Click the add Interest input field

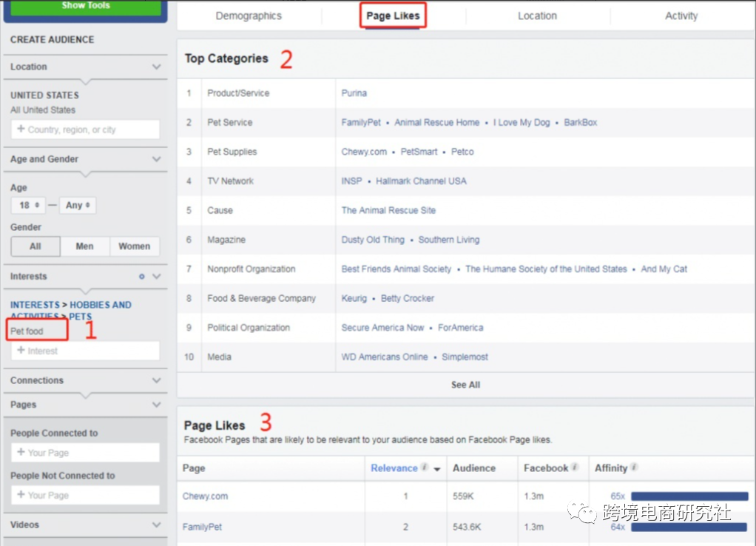click(85, 351)
